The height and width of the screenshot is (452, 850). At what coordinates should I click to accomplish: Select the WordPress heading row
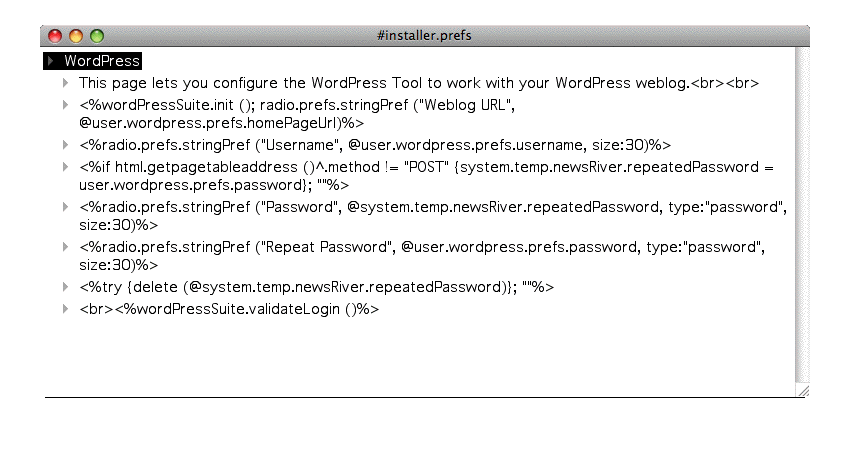pos(101,62)
